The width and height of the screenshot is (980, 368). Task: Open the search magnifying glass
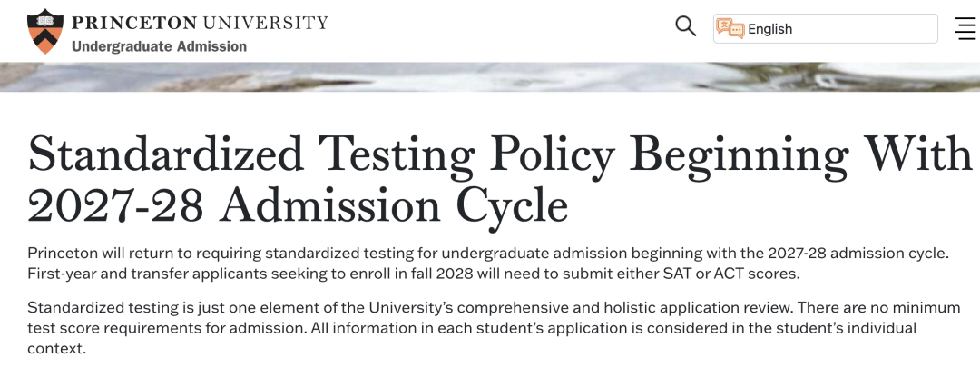pyautogui.click(x=685, y=26)
